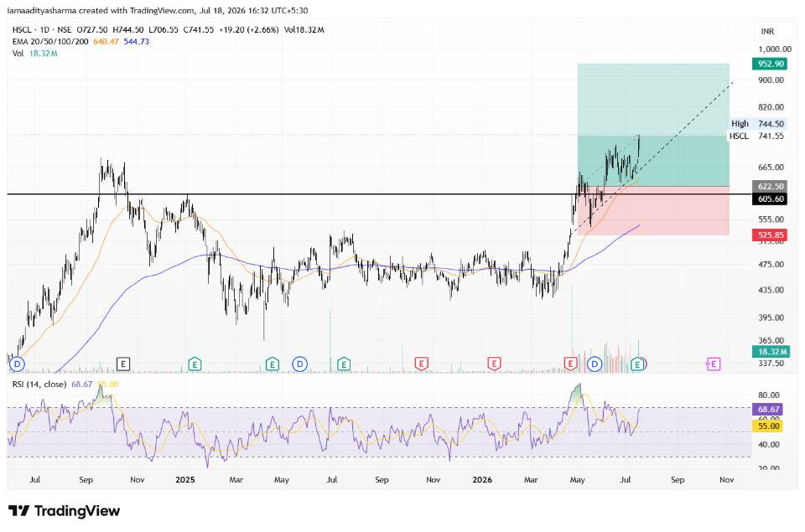Click the yellow 55.00 RSI average label
The width and height of the screenshot is (805, 532).
coord(769,426)
